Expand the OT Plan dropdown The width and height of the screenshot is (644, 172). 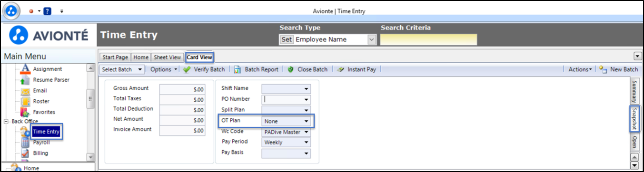point(306,121)
